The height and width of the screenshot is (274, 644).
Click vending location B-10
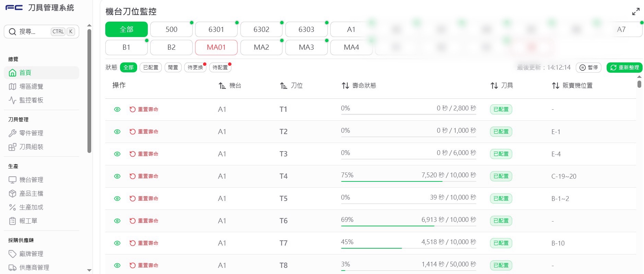click(558, 243)
